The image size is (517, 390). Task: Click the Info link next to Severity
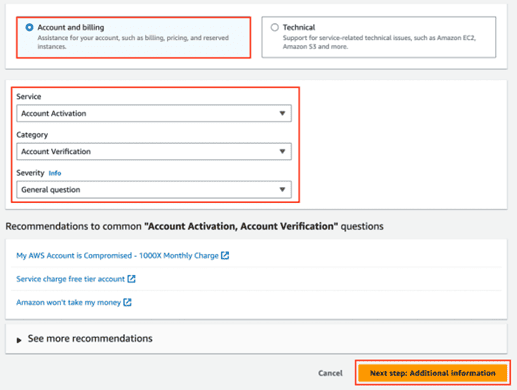point(55,173)
